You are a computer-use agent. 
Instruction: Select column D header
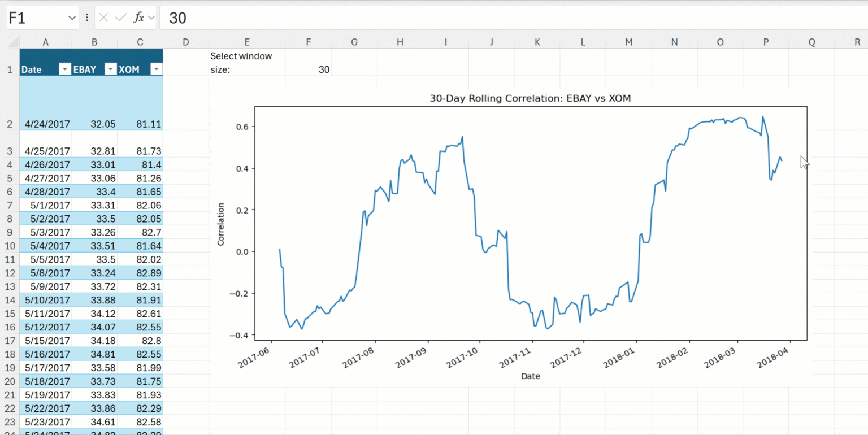coord(186,42)
